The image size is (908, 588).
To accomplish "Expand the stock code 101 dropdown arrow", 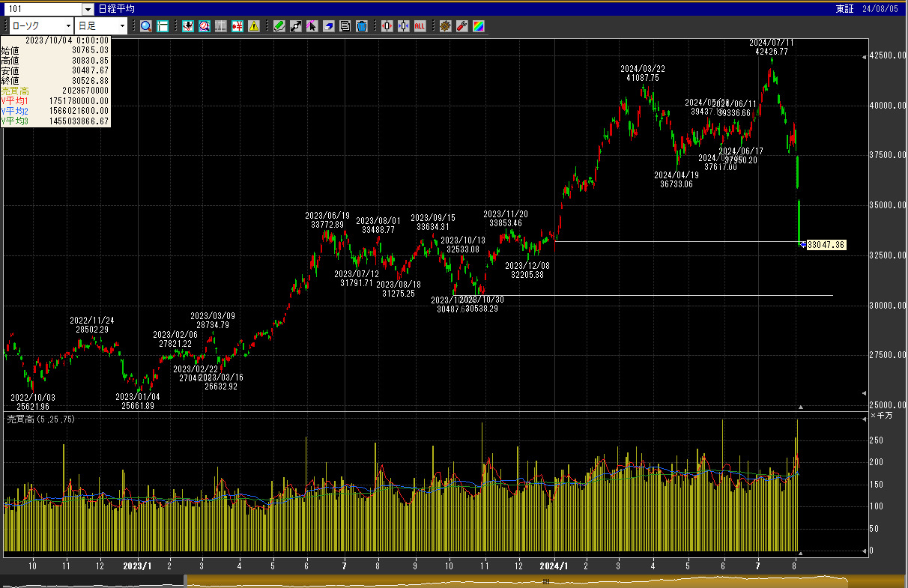I will click(x=88, y=9).
